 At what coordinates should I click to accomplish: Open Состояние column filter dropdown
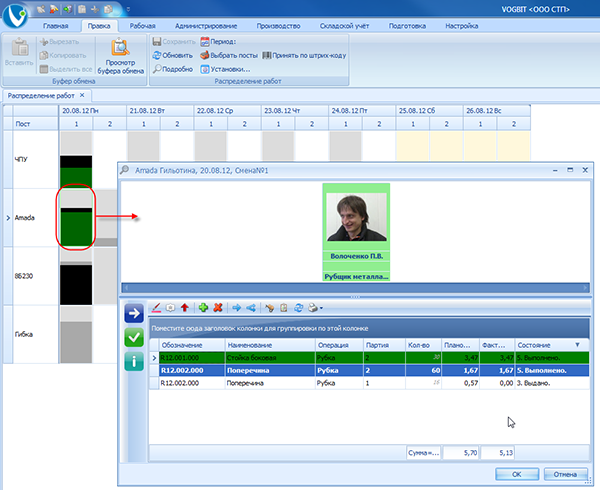click(576, 343)
